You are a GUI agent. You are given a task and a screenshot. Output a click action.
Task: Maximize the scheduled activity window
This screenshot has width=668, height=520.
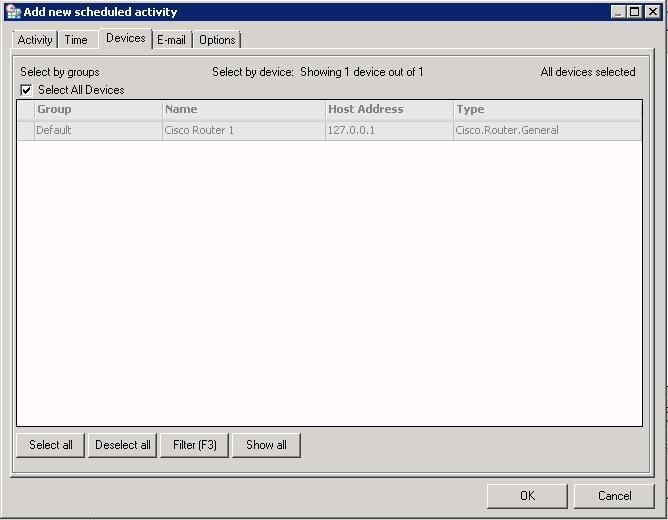[x=635, y=12]
